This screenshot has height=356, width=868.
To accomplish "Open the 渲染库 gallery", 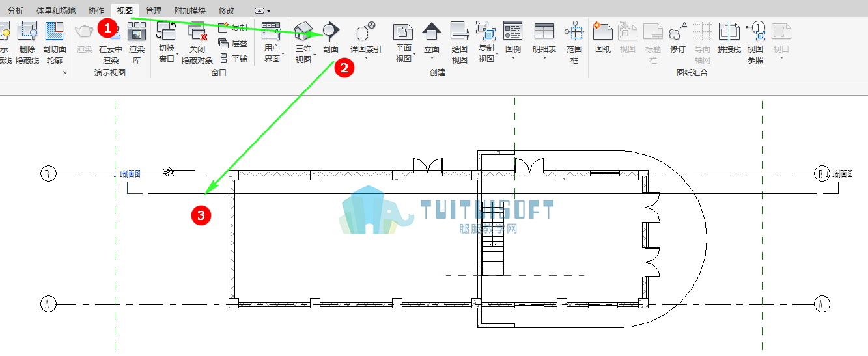I will pos(137,42).
